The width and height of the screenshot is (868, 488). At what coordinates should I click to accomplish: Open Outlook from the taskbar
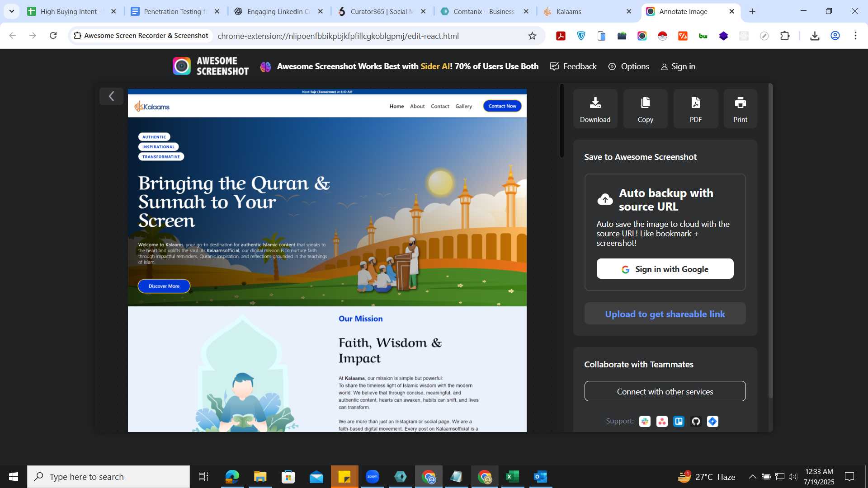(x=540, y=477)
